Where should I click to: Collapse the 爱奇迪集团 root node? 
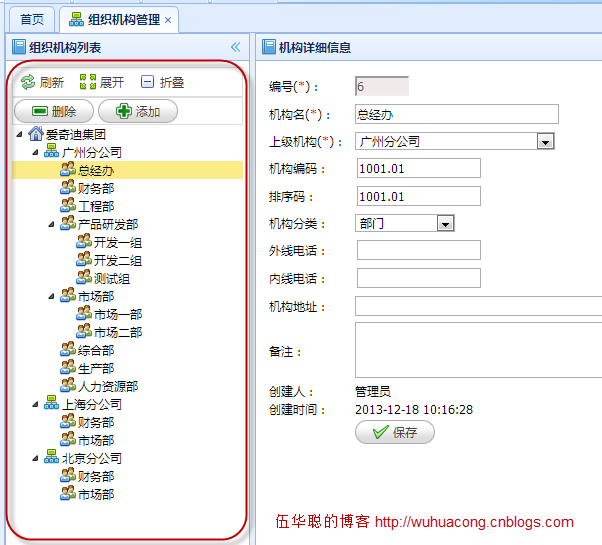(x=20, y=134)
